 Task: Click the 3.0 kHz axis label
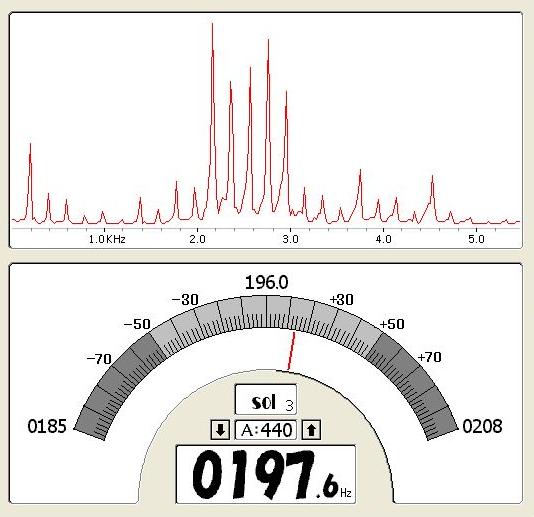(x=290, y=239)
